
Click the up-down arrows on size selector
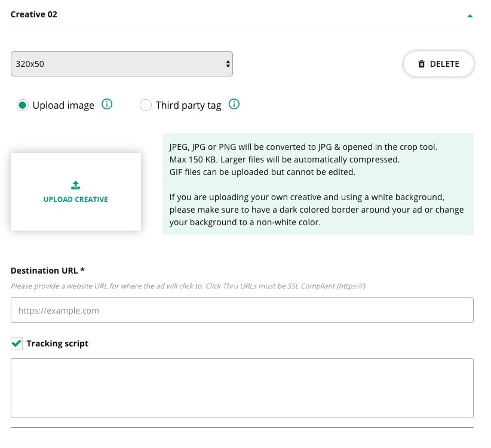tap(228, 64)
